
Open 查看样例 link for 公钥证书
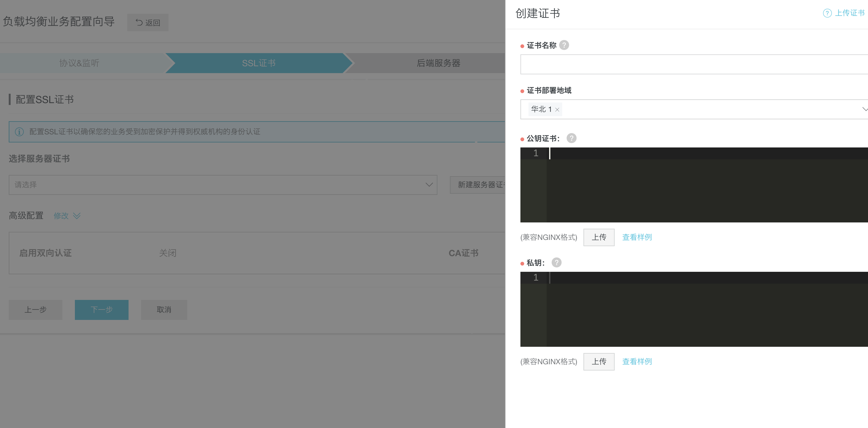coord(636,237)
